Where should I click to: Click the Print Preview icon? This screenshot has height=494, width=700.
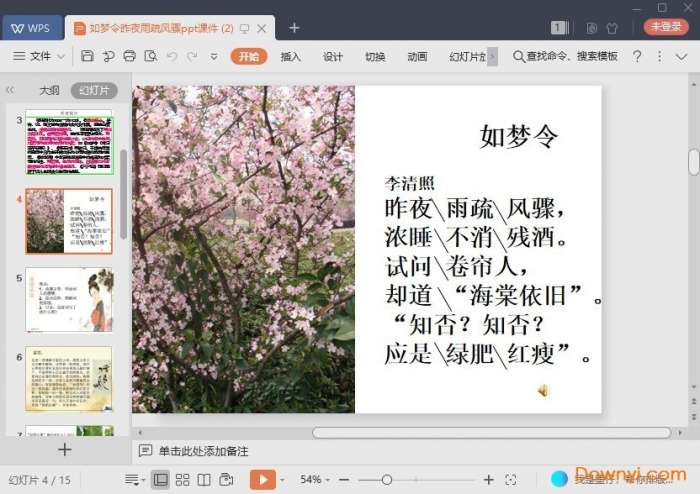pyautogui.click(x=150, y=57)
